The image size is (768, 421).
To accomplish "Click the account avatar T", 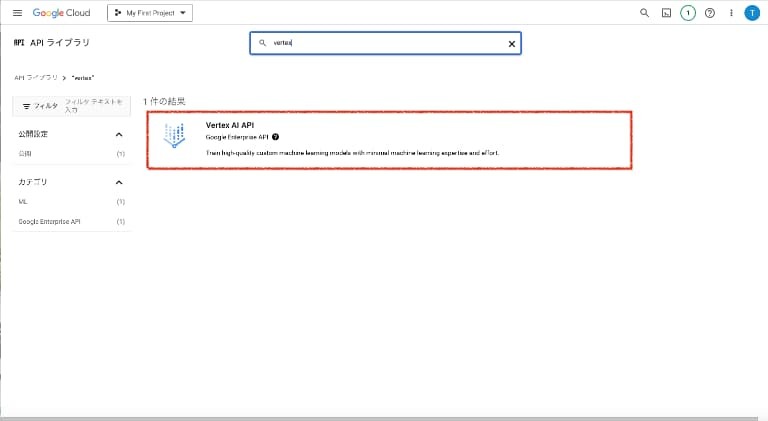I will (752, 13).
